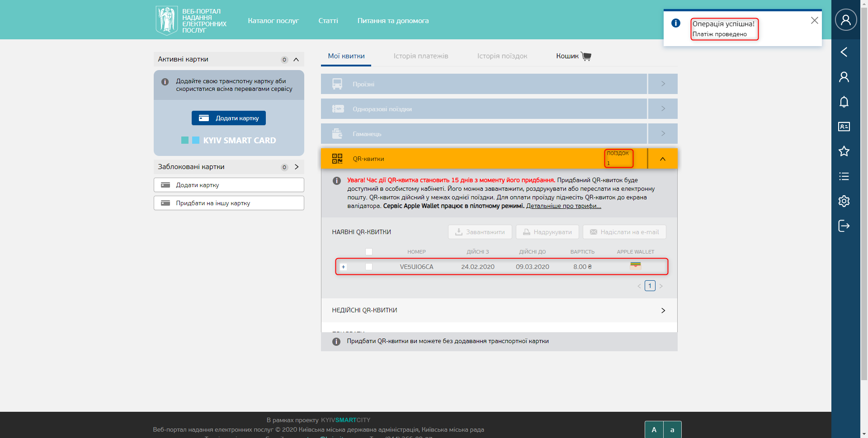Open the Каталог послуг menu item
The height and width of the screenshot is (438, 868).
273,21
